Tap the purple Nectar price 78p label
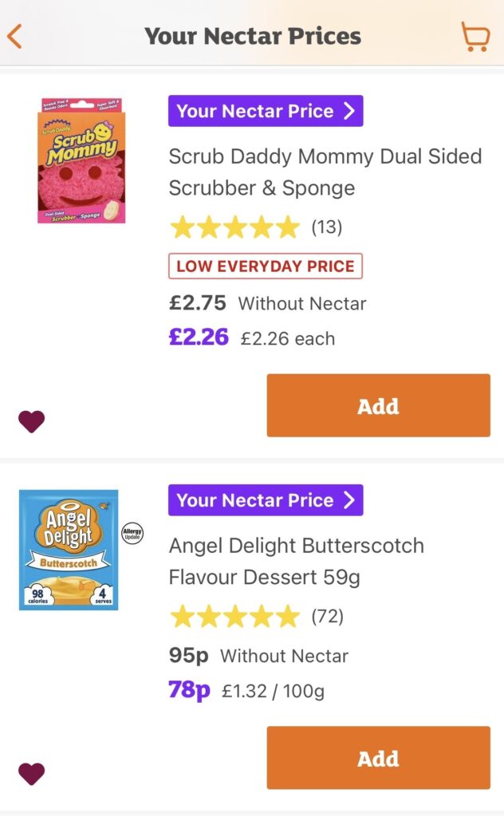The height and width of the screenshot is (817, 504). (189, 691)
